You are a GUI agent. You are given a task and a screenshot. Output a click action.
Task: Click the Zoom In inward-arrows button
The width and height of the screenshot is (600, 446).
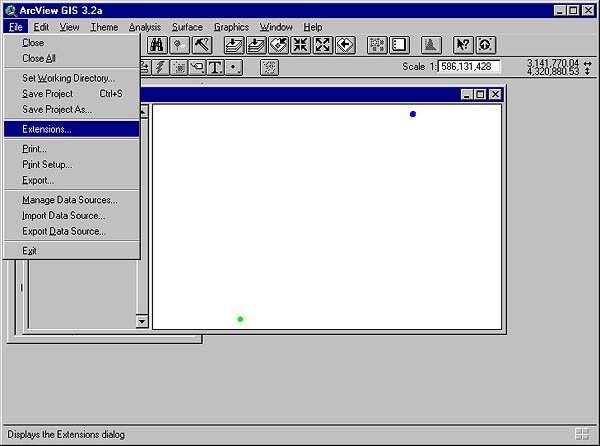tap(301, 45)
